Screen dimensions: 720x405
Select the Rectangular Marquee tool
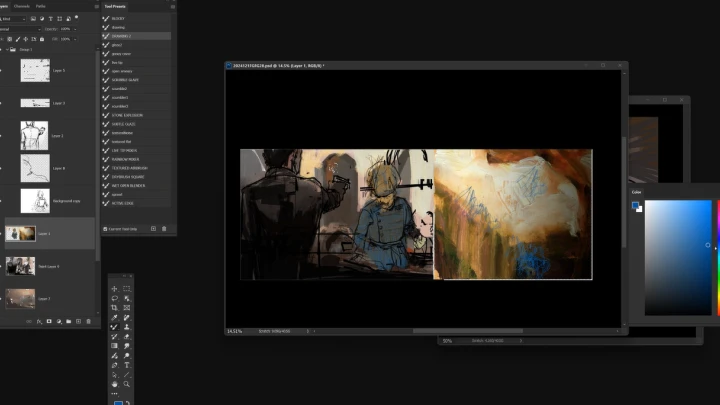click(127, 289)
